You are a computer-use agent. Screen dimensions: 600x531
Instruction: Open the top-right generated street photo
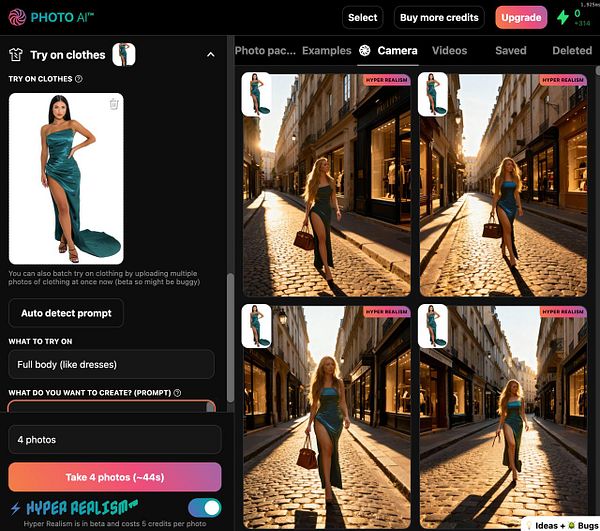pyautogui.click(x=503, y=185)
